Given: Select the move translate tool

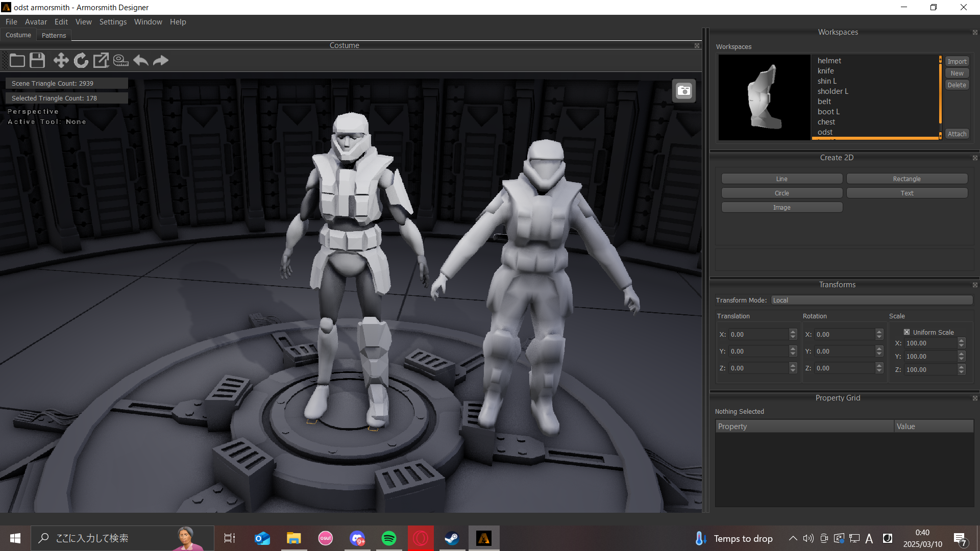Looking at the screenshot, I should (x=61, y=61).
